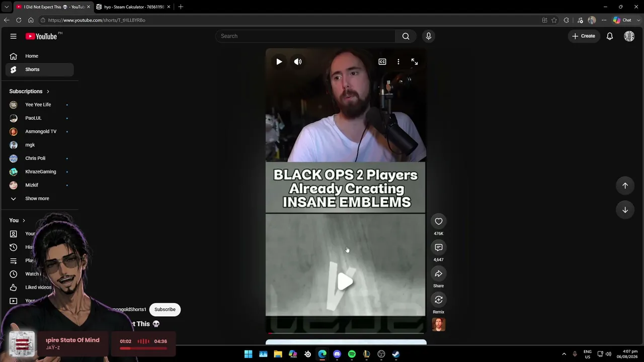Open the Short's sound thumbnail
The image size is (644, 362).
coord(439,325)
